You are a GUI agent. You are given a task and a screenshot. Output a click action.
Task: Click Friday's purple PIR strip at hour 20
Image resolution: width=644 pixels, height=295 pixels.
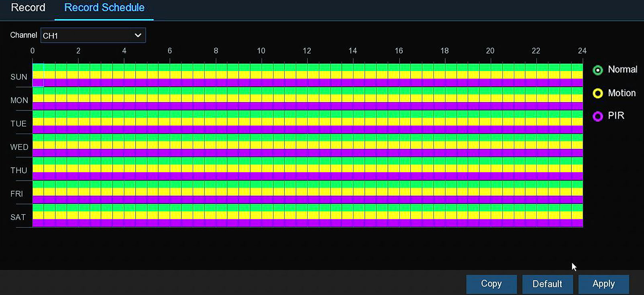coord(496,199)
